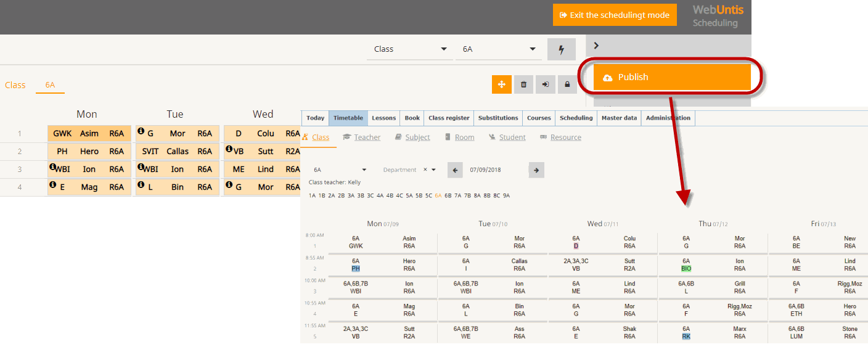Switch to the Lessons tab
This screenshot has width=868, height=347.
(384, 118)
